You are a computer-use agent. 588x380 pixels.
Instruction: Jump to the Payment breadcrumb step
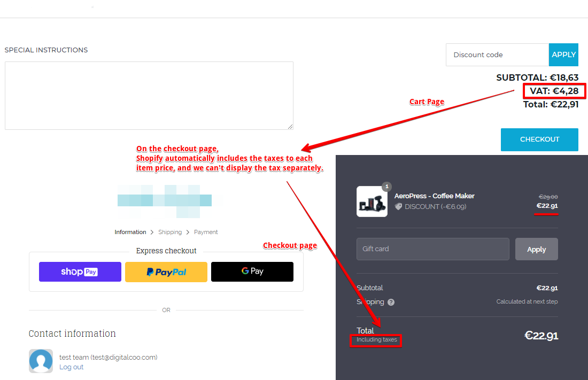(x=206, y=232)
